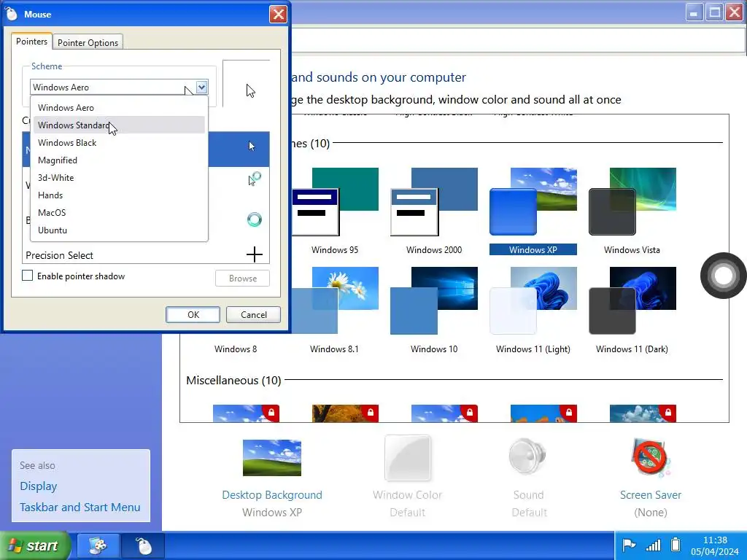Pick Windows Black pointer scheme
The height and width of the screenshot is (560, 747).
coord(119,143)
